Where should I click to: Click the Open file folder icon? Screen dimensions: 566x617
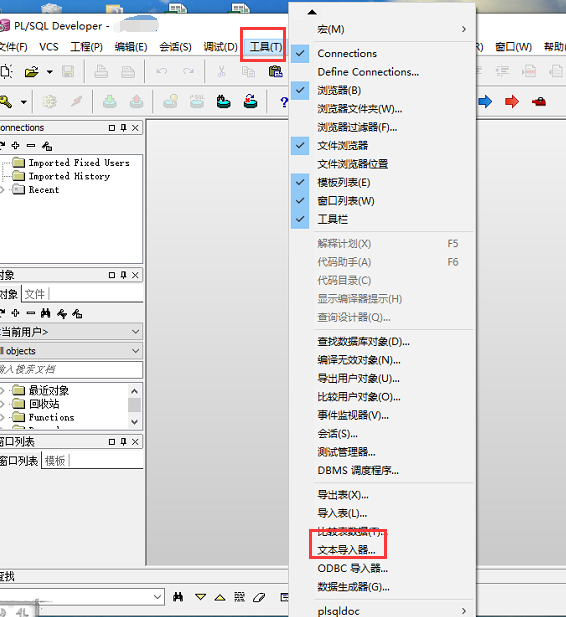click(31, 72)
